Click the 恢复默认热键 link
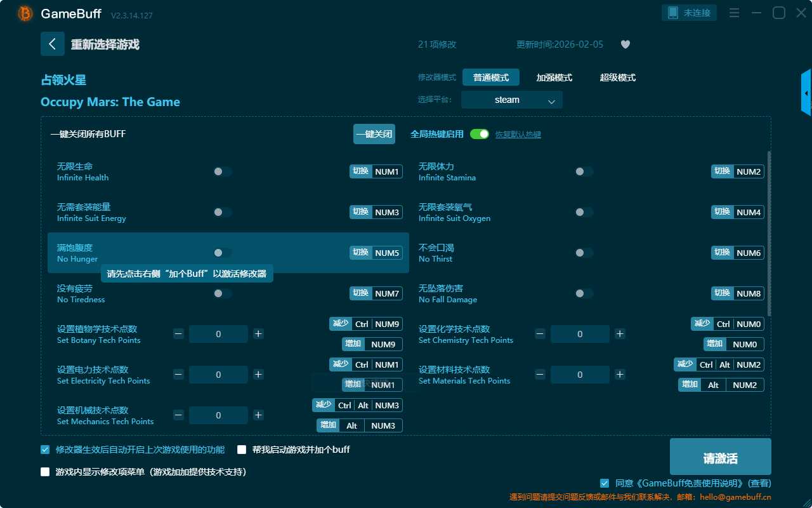The image size is (812, 508). coord(518,135)
